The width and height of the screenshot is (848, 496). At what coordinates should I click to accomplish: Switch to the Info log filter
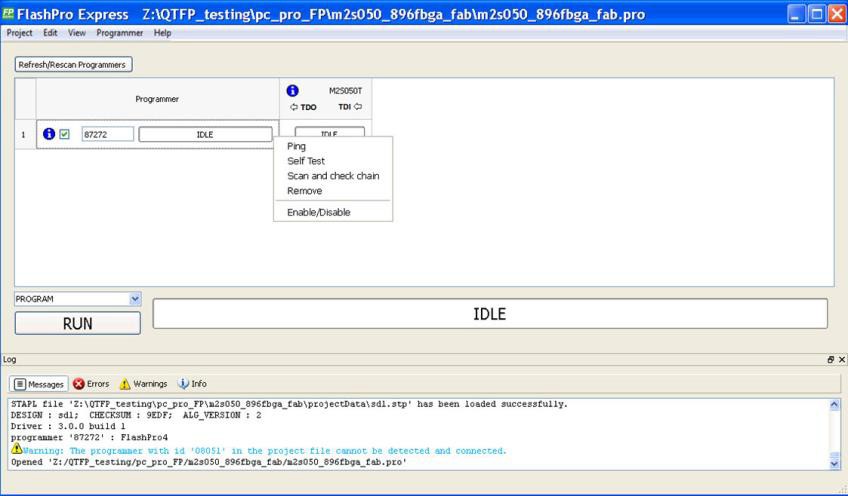pyautogui.click(x=191, y=384)
